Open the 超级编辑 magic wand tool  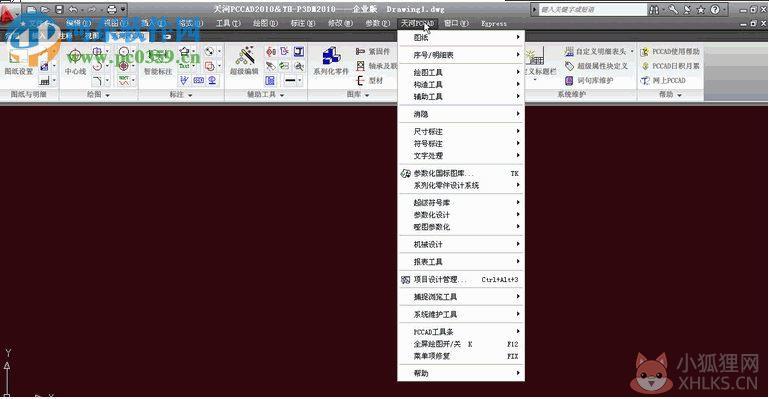244,62
